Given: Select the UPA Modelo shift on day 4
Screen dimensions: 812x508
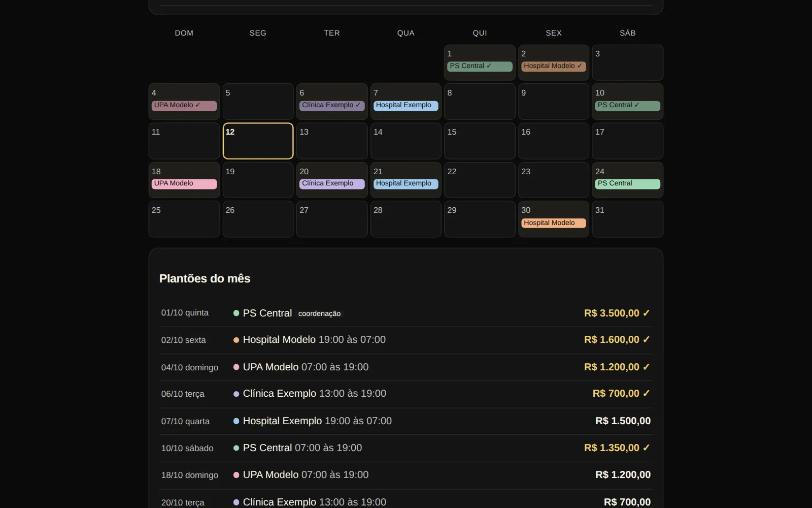Looking at the screenshot, I should tap(184, 105).
